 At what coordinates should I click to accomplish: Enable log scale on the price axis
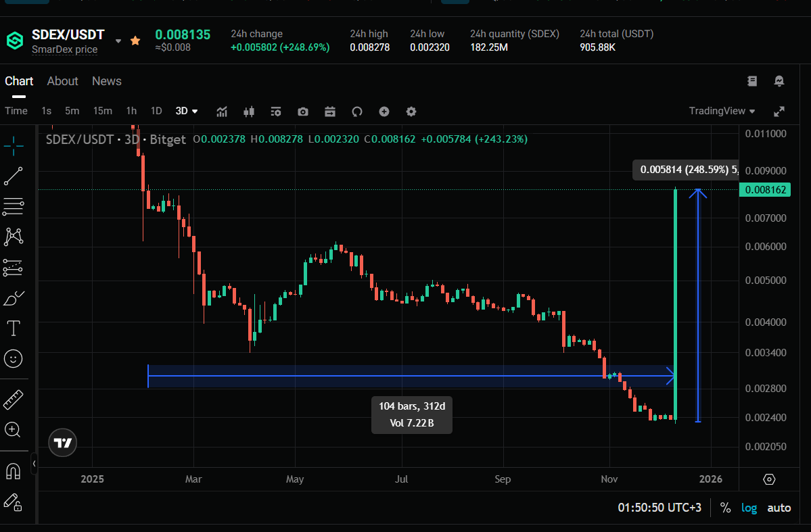click(749, 508)
